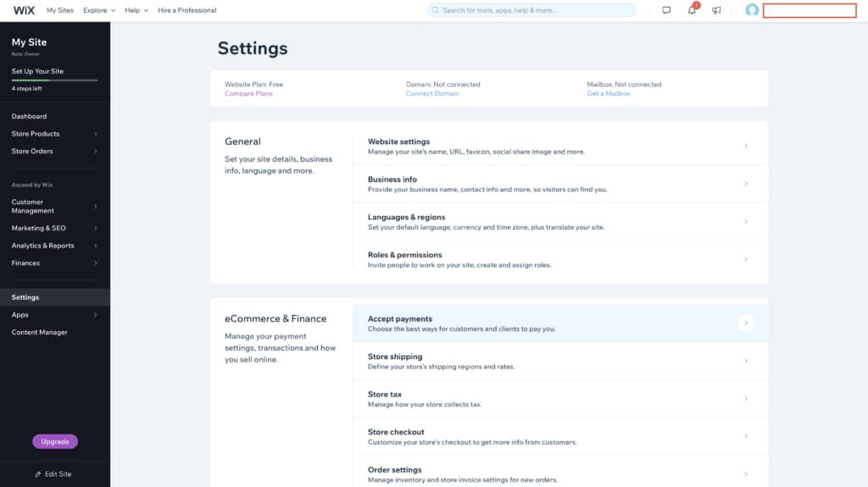Click the arrow on Languages & regions row
Screen dimensions: 868x487
[746, 221]
